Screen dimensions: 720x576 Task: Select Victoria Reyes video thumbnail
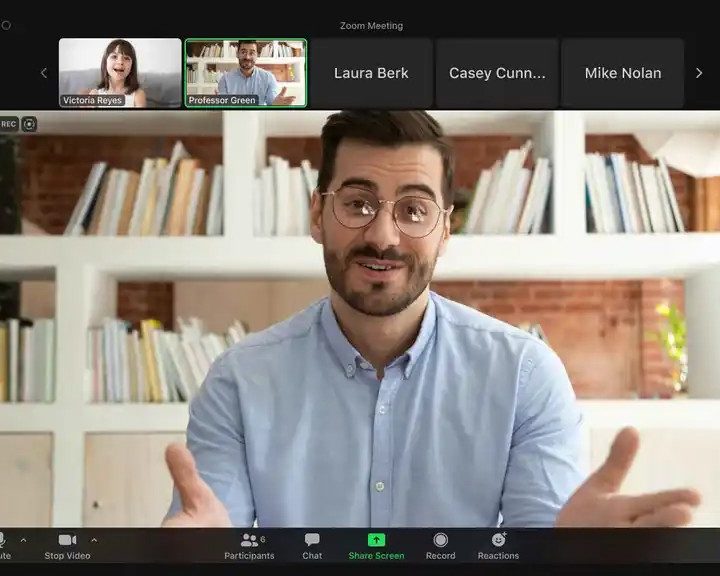click(x=120, y=73)
